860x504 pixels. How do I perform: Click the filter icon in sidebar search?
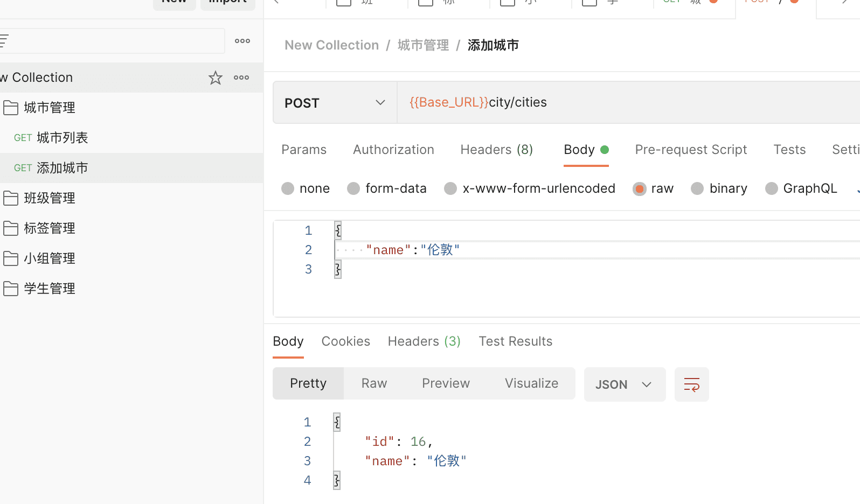click(x=4, y=41)
